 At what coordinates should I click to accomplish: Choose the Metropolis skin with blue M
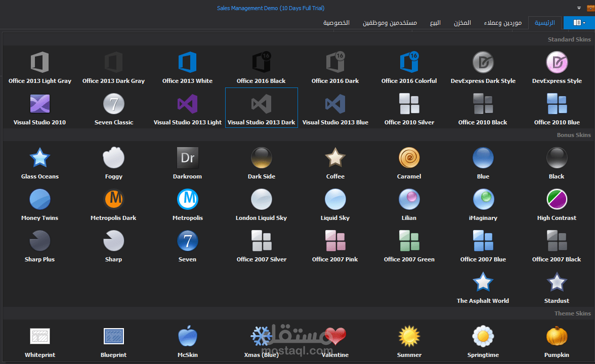(x=187, y=205)
